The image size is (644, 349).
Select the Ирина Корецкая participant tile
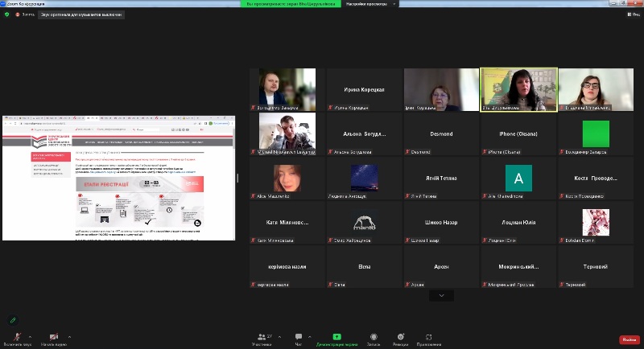click(365, 89)
